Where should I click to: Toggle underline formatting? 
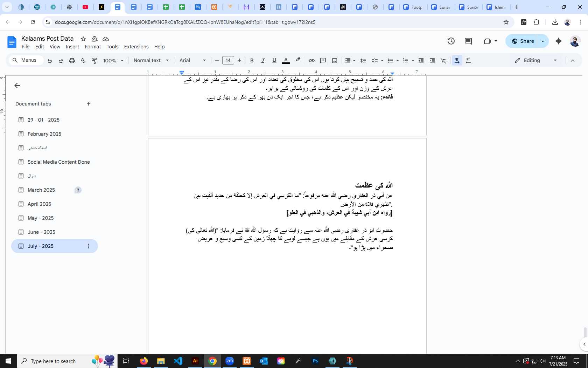coord(274,61)
